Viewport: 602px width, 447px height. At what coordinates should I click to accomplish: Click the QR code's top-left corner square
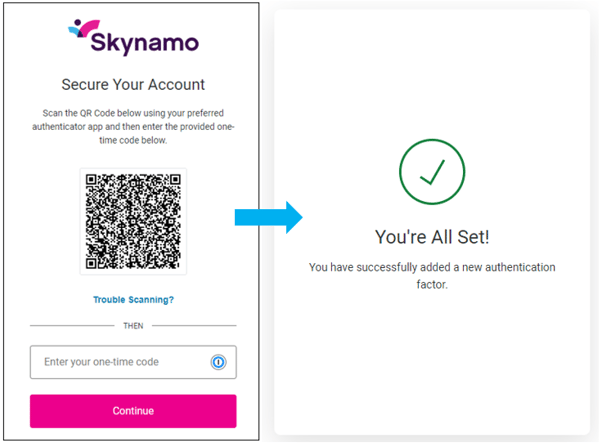tap(97, 184)
